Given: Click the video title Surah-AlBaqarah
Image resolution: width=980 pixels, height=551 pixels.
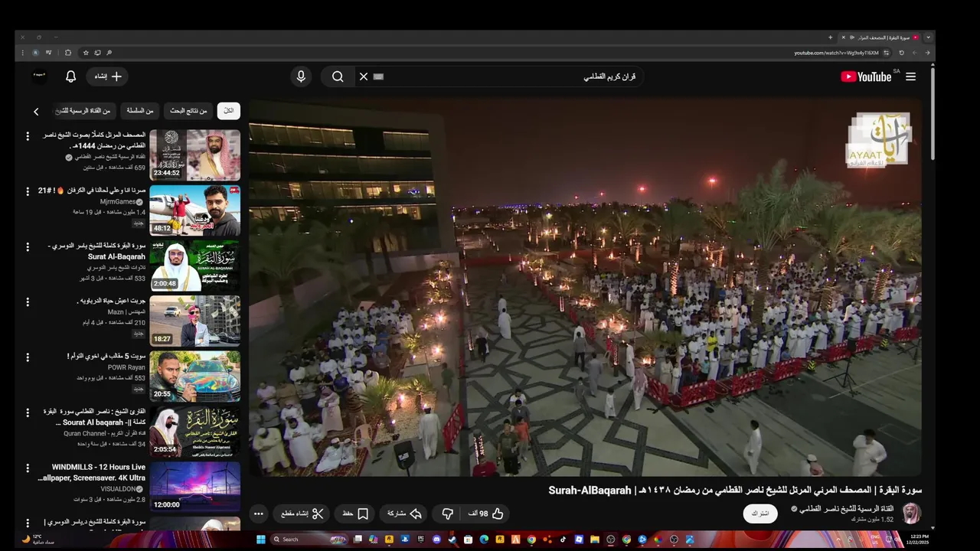Looking at the screenshot, I should click(735, 491).
